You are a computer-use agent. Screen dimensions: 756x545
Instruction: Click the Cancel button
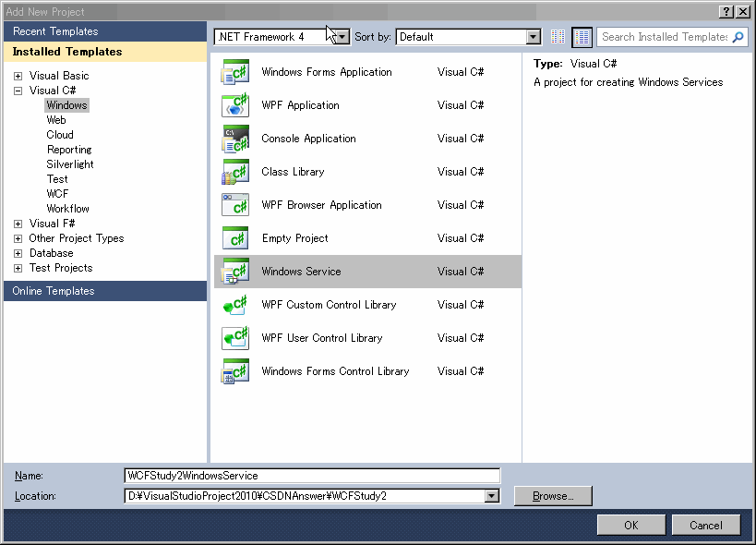click(706, 526)
